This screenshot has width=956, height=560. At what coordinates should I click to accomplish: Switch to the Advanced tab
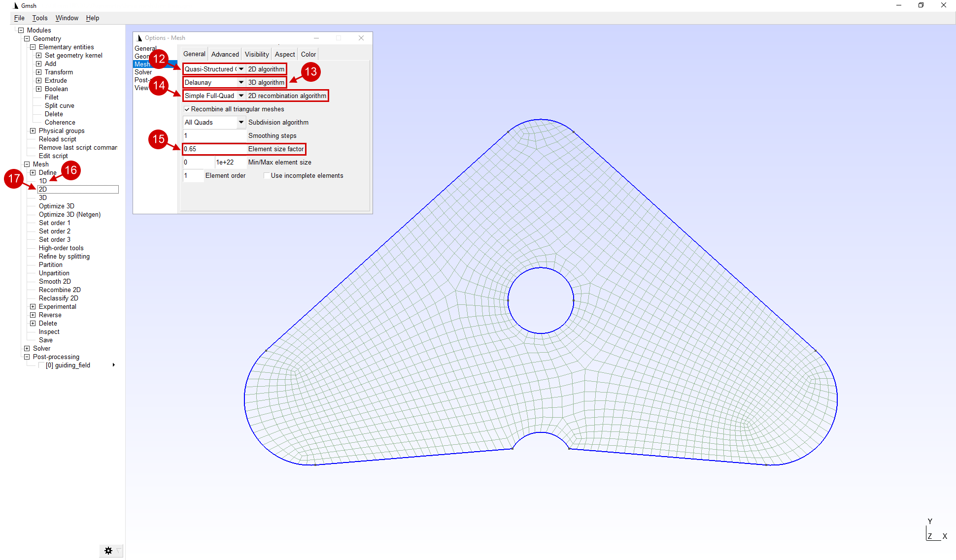225,55
